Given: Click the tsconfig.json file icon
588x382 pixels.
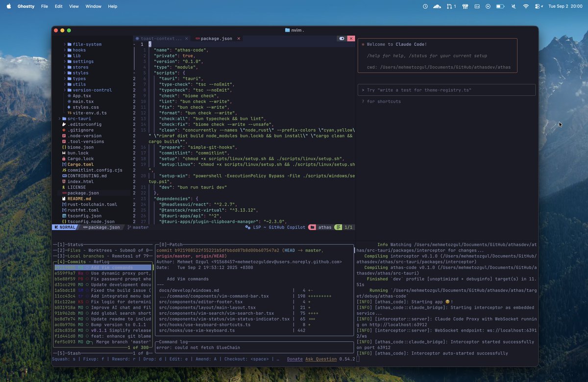Looking at the screenshot, I should point(64,216).
